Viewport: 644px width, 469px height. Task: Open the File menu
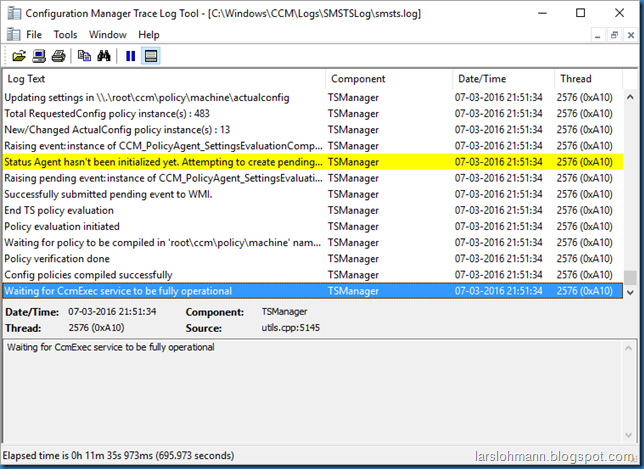34,34
